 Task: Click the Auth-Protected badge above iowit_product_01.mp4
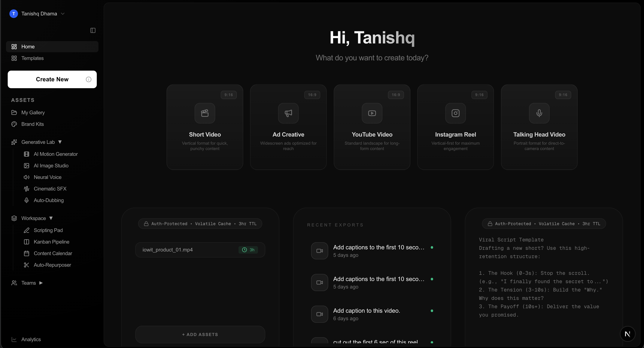pos(200,223)
